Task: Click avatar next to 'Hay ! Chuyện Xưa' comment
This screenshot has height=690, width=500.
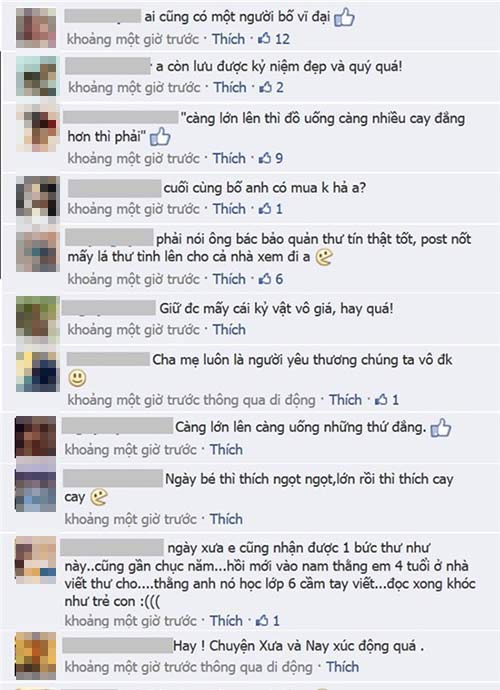Action: tap(36, 656)
